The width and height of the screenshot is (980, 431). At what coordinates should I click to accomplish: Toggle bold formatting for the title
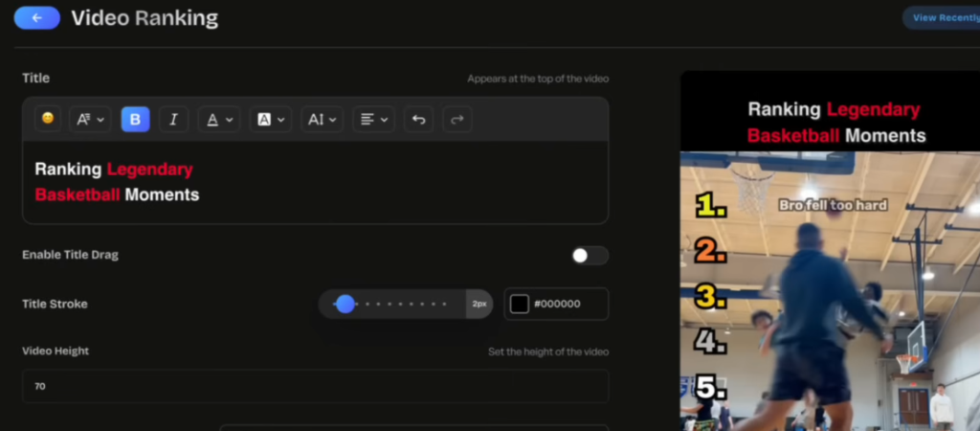point(135,119)
